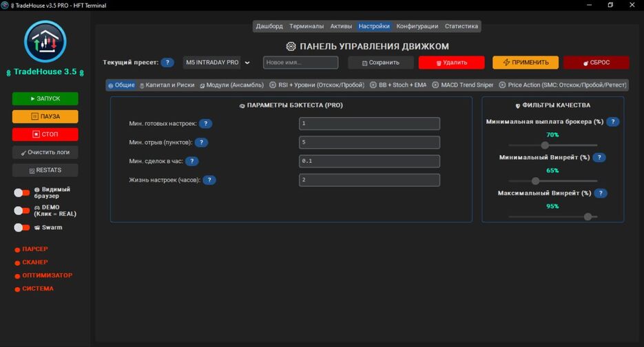The image size is (644, 347).
Task: Open the M5 INTRADAY PRO preset dropdown
Action: pyautogui.click(x=218, y=63)
